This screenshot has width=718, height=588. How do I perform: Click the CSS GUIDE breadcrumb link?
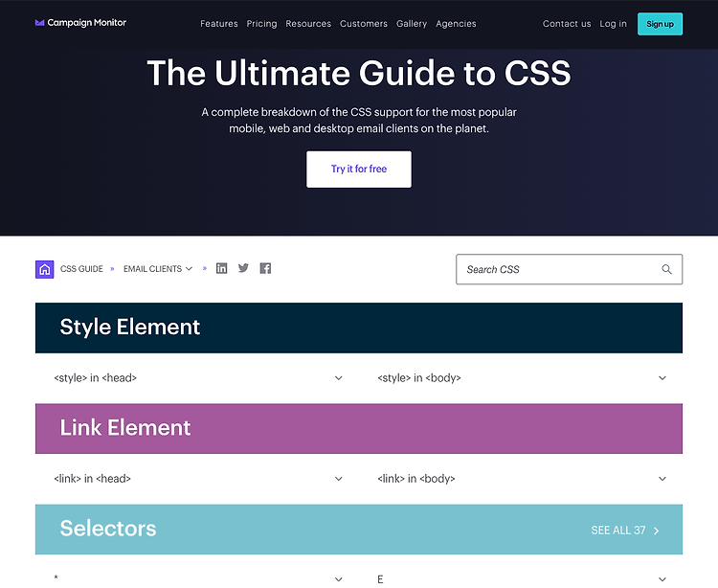[81, 269]
